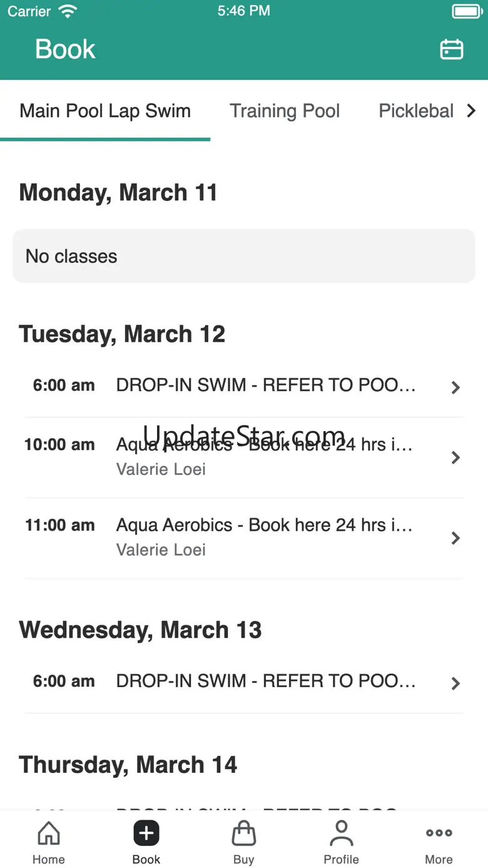This screenshot has width=488, height=868.
Task: Expand Tuesday 11:00 am Aqua Aerobics chevron
Action: point(455,538)
